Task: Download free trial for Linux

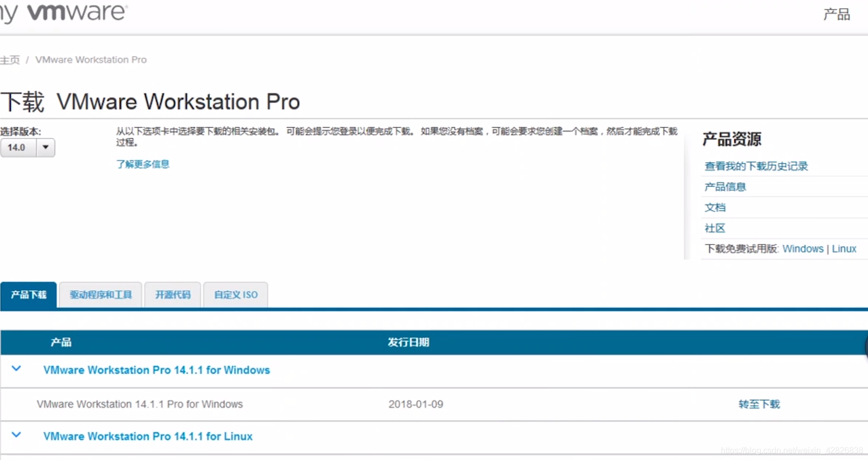Action: pyautogui.click(x=844, y=249)
